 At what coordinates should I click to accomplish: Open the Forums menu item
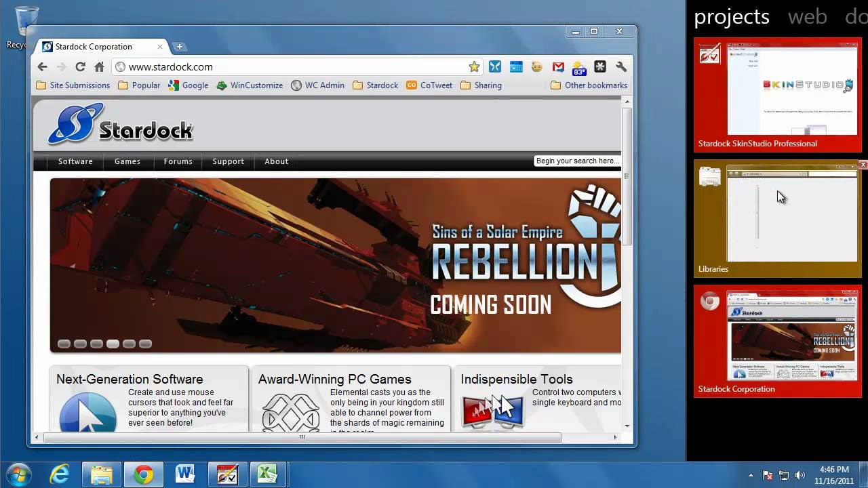(178, 161)
